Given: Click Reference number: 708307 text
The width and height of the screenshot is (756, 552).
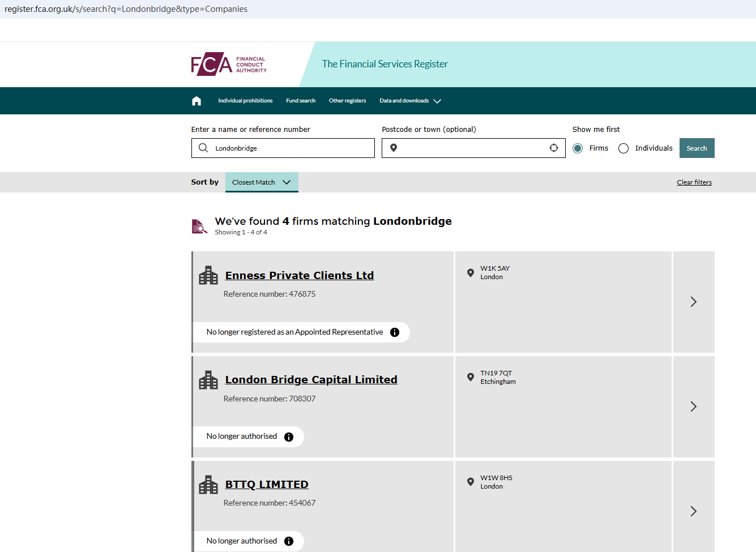Looking at the screenshot, I should (270, 399).
